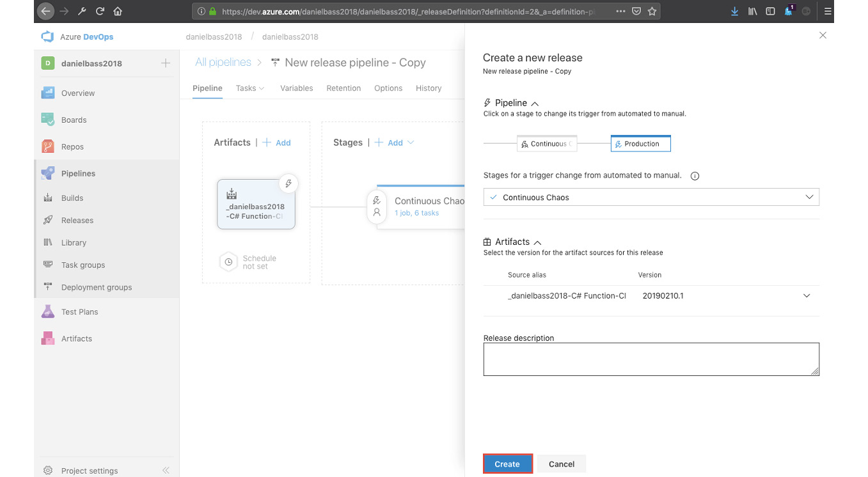Expand the Stages Add dropdown chevron
Viewport: 868px width, 477px height.
coord(411,143)
